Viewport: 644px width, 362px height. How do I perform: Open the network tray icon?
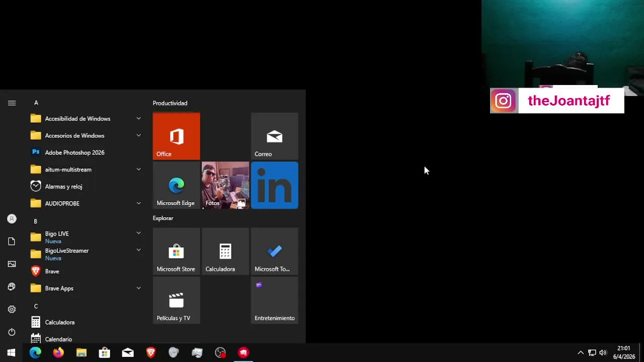click(x=592, y=352)
